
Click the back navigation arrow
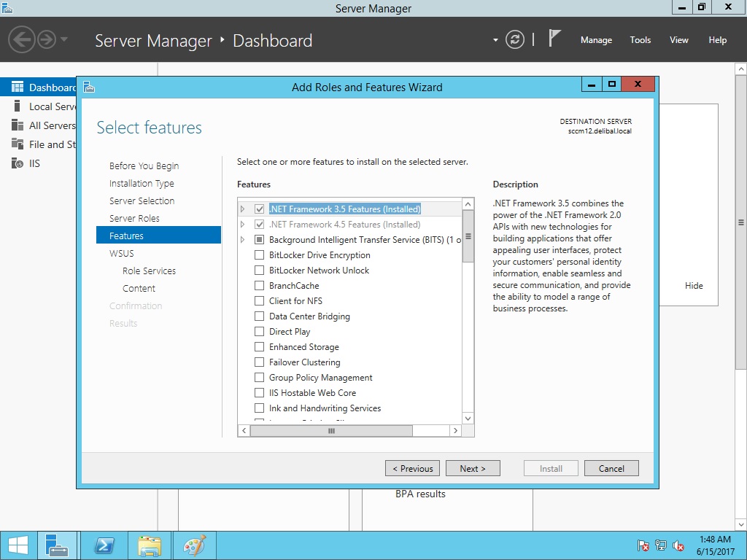(22, 39)
